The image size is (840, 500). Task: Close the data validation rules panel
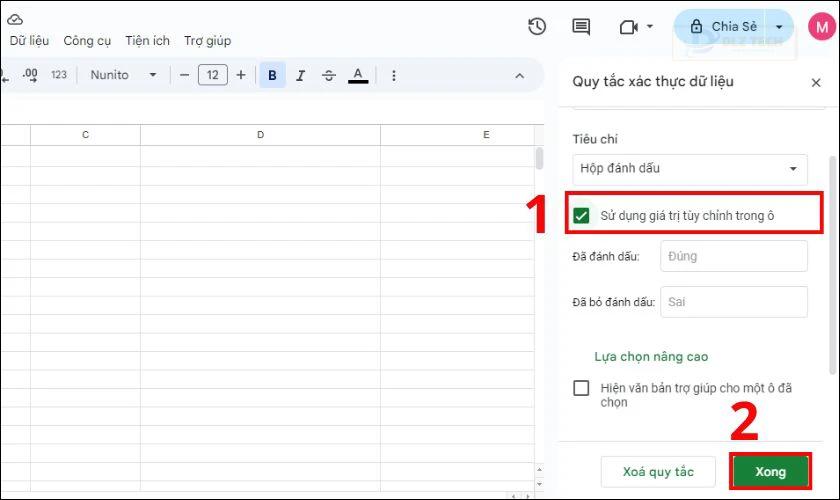coord(816,83)
